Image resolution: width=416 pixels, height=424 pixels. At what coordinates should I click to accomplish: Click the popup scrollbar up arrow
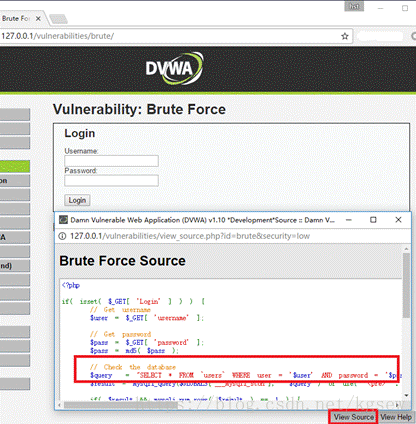[406, 249]
